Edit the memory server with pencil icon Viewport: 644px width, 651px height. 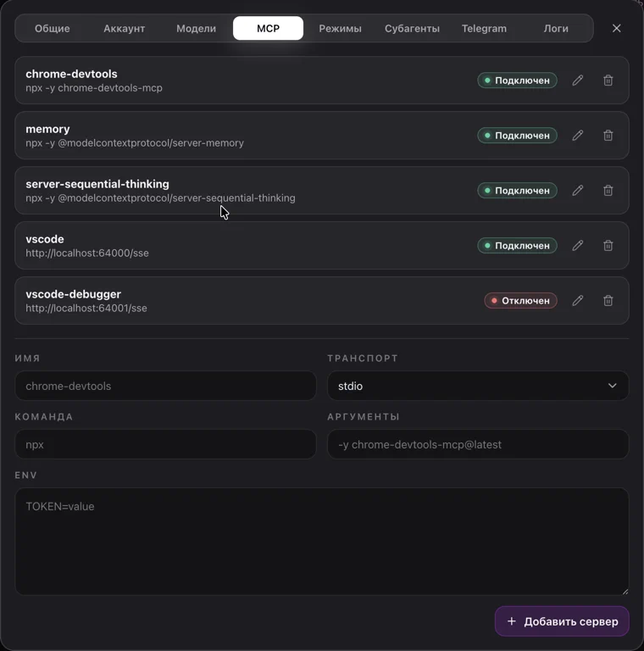click(x=578, y=136)
